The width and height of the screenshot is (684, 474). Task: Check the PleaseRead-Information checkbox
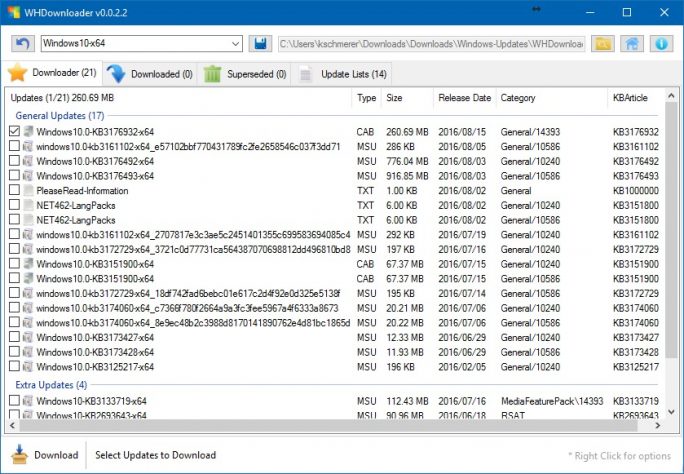click(x=14, y=190)
